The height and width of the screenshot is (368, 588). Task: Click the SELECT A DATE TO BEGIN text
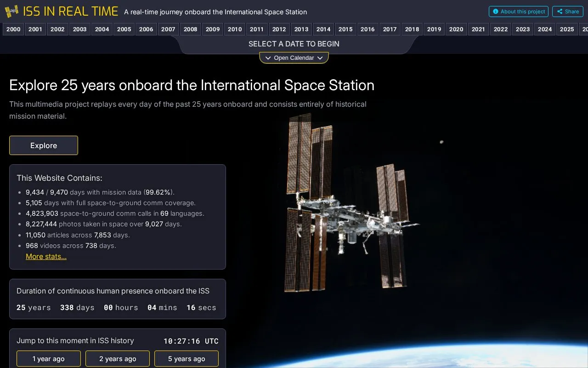[294, 44]
